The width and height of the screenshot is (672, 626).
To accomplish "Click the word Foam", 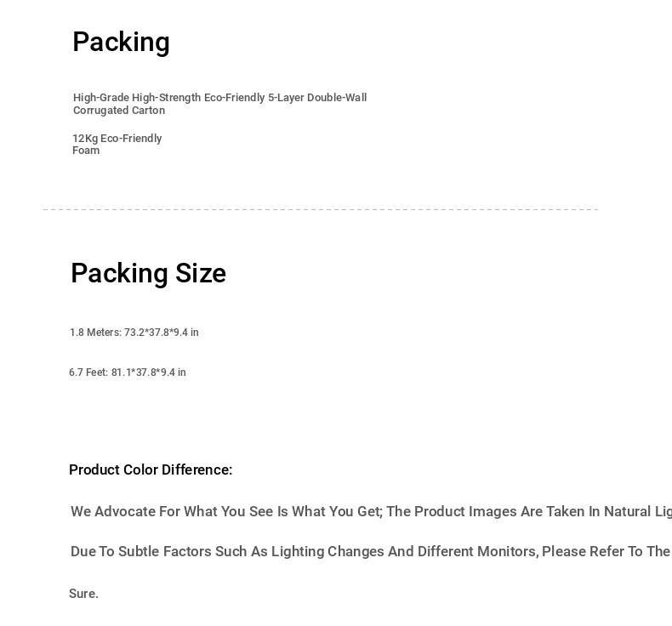I will [86, 151].
